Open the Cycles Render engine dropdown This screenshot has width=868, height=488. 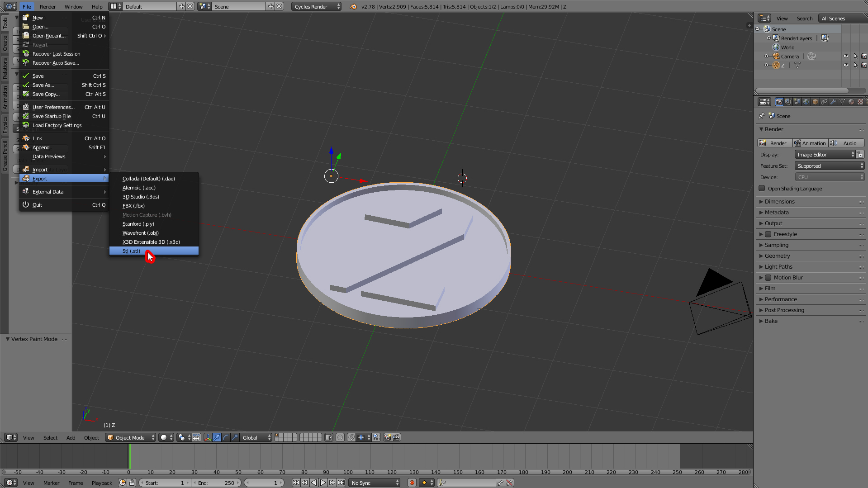(317, 6)
